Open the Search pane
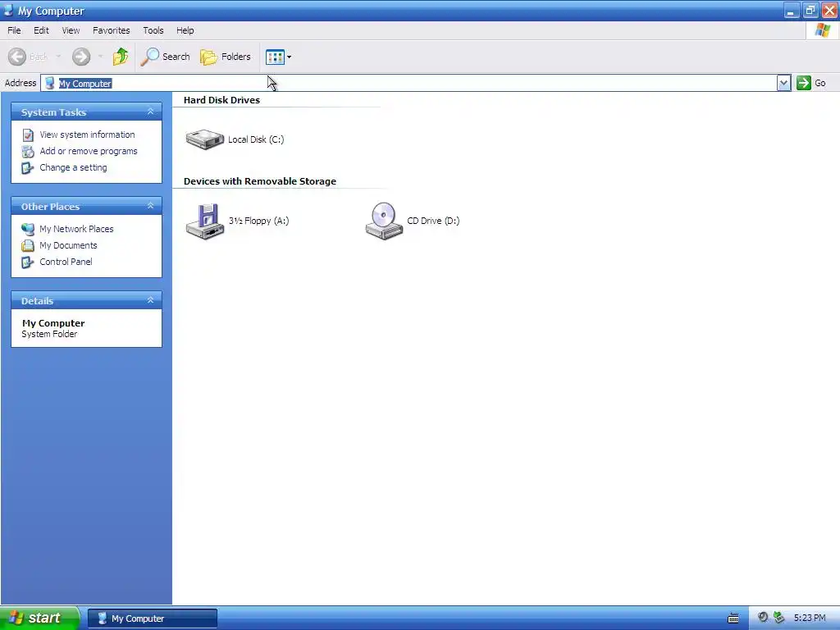The image size is (840, 630). (166, 57)
